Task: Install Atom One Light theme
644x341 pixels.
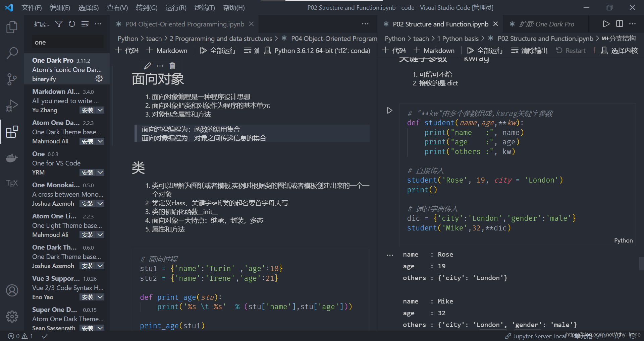Action: [88, 234]
